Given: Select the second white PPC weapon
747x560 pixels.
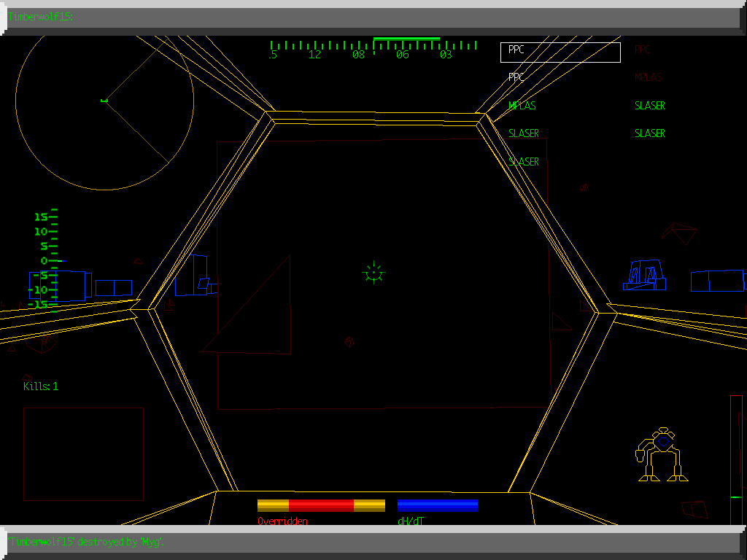Looking at the screenshot, I should 516,77.
